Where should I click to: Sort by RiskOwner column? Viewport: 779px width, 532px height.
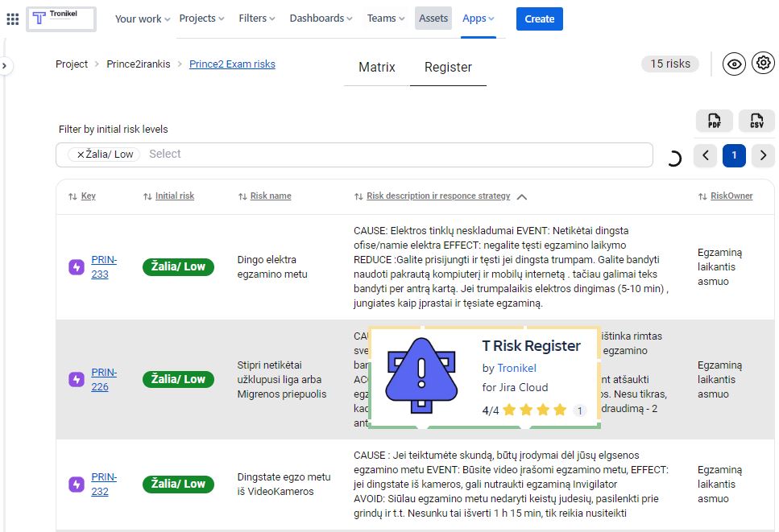tap(725, 196)
